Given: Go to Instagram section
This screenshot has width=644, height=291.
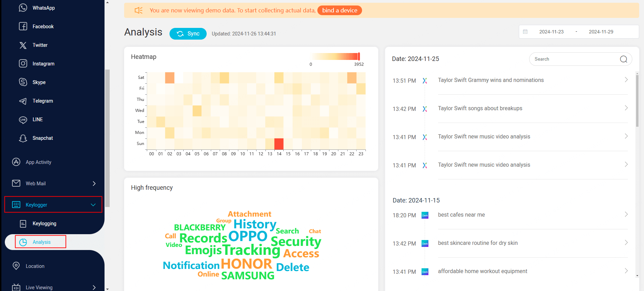Looking at the screenshot, I should [x=43, y=63].
